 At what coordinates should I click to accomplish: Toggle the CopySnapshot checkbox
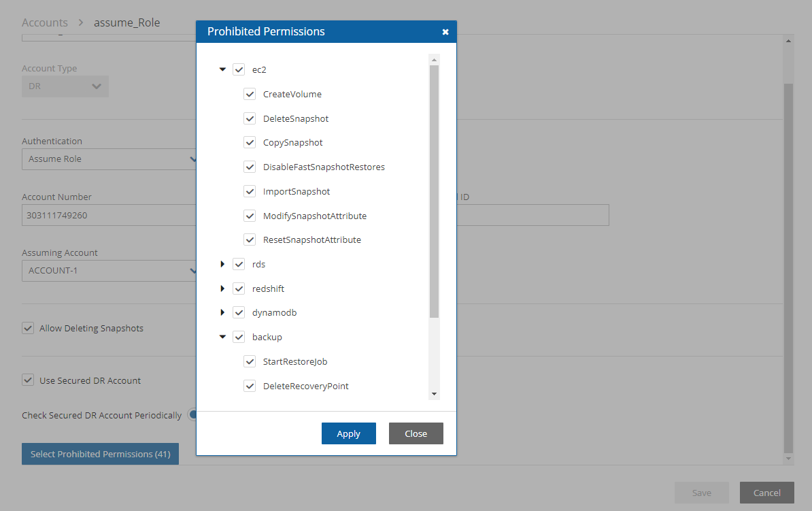pos(250,143)
